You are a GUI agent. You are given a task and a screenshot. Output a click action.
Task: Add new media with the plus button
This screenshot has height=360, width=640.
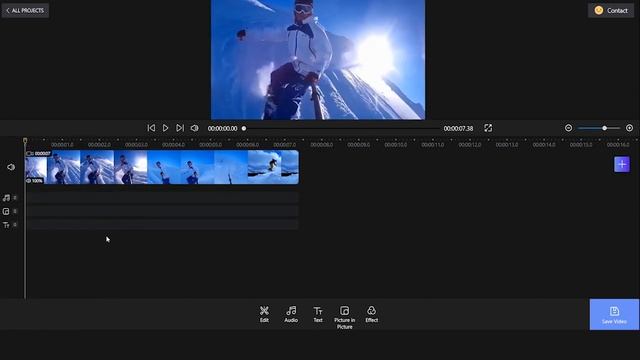tap(622, 164)
